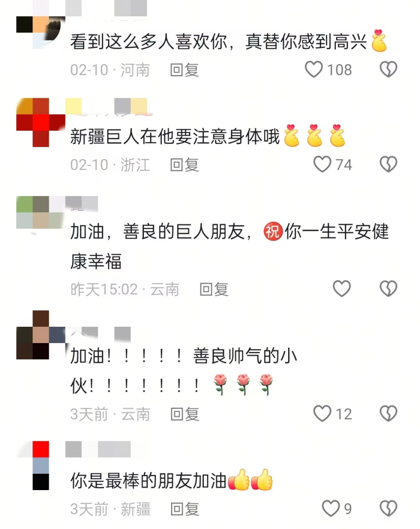The height and width of the screenshot is (529, 420).
Task: Like the Xinjiang comment with 9 likes
Action: click(331, 509)
